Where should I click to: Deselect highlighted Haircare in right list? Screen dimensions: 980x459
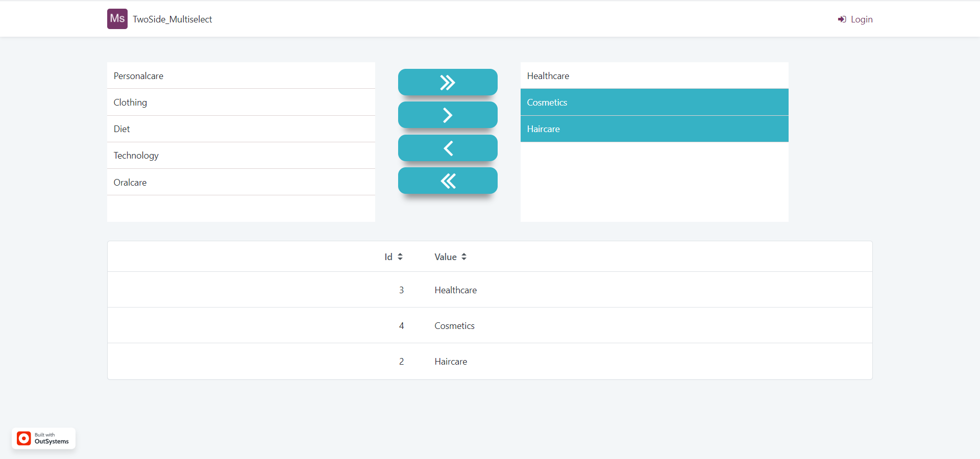click(654, 129)
